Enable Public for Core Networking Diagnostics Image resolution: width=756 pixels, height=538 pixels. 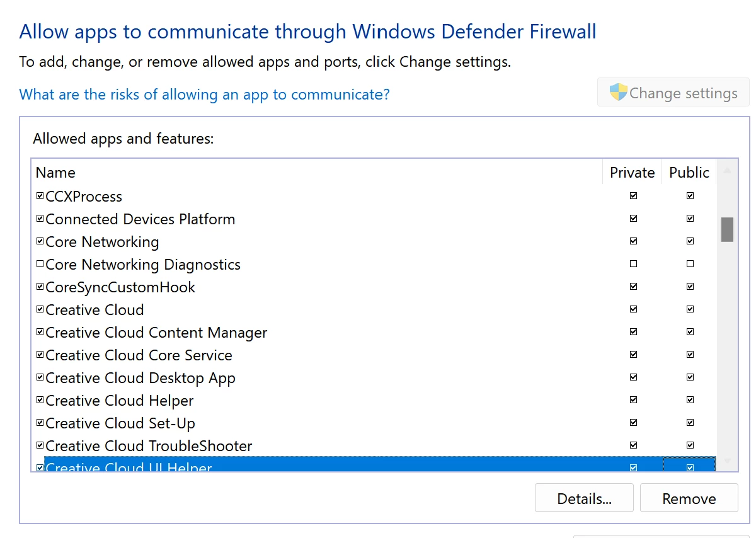pyautogui.click(x=690, y=264)
